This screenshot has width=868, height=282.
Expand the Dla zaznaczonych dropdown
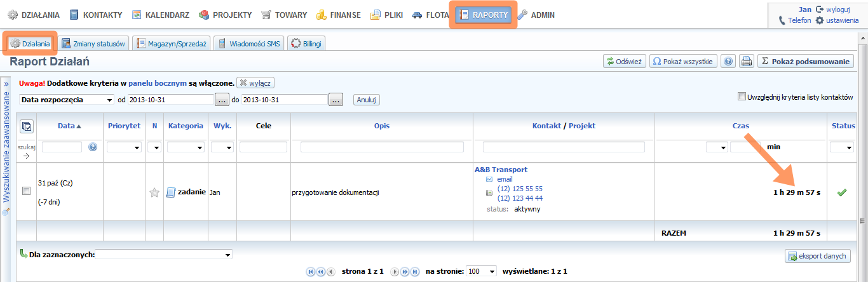164,255
